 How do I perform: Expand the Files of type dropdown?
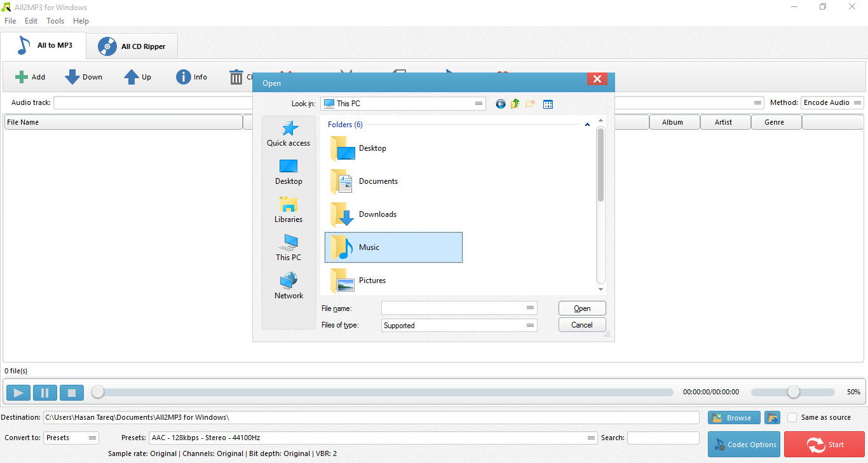click(531, 326)
